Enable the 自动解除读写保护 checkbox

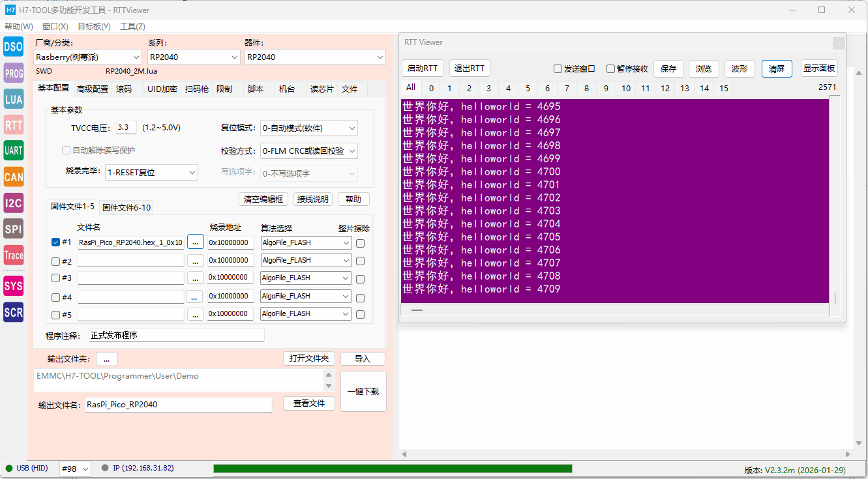pyautogui.click(x=66, y=150)
